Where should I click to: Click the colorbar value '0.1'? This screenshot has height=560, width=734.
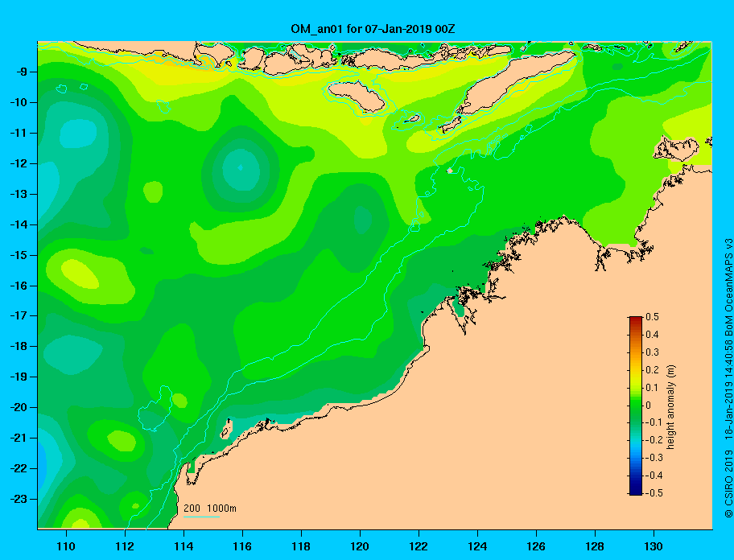(652, 388)
